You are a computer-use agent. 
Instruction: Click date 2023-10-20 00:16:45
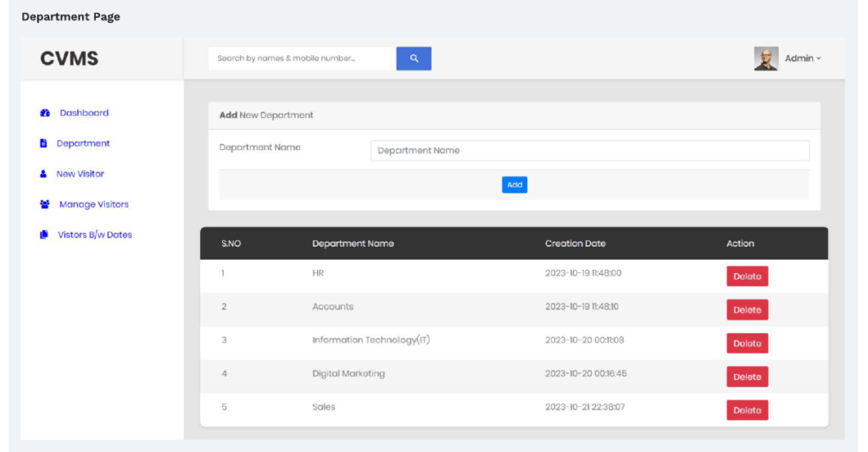[x=586, y=373]
